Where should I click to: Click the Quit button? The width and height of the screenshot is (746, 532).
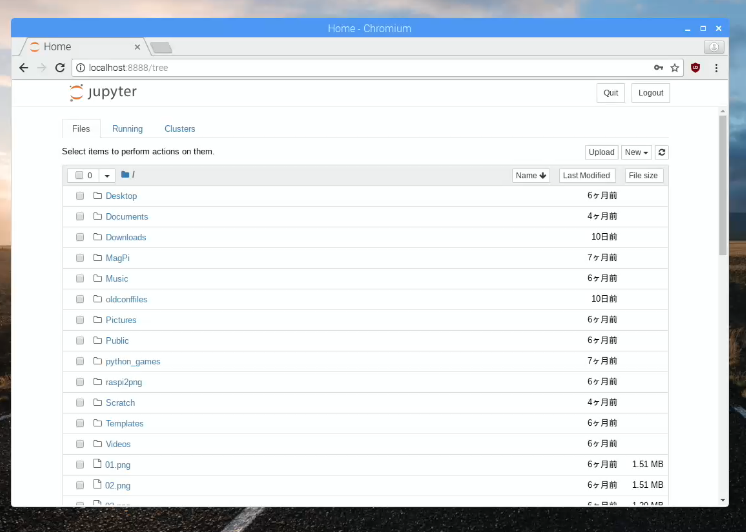tap(610, 93)
